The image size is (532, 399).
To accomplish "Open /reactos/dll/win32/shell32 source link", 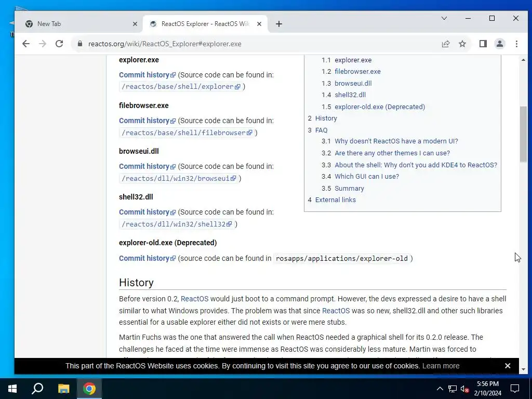I will [177, 224].
